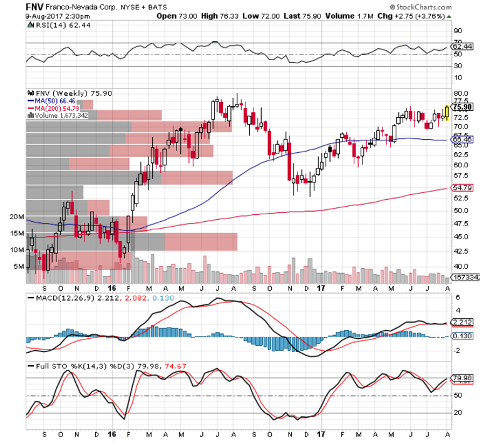504x446 pixels.
Task: Click the 79.98 stochastic axis value tag
Action: tap(463, 377)
